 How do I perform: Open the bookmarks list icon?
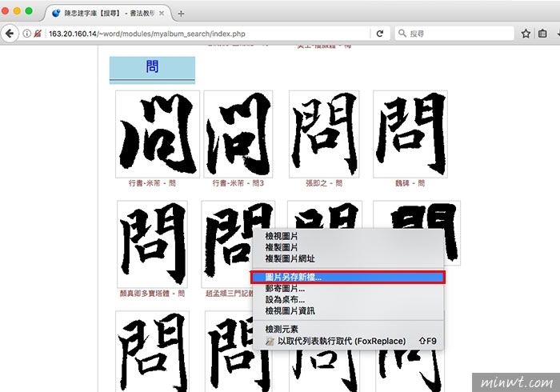pos(542,34)
